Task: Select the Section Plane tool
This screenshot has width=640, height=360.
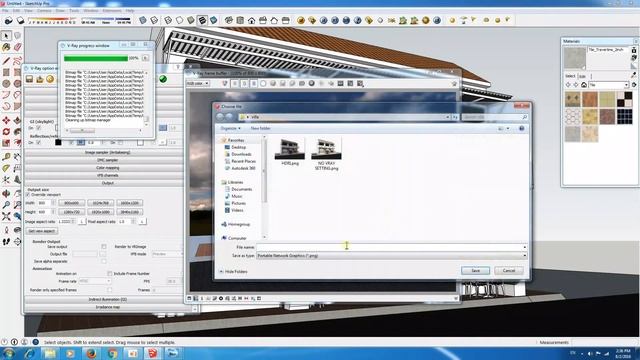Action: (17, 242)
